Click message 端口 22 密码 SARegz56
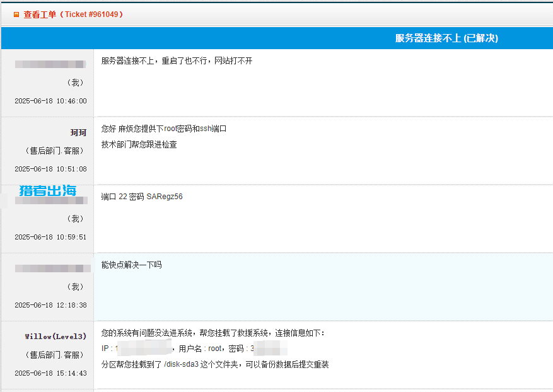The image size is (553, 392). pos(142,197)
